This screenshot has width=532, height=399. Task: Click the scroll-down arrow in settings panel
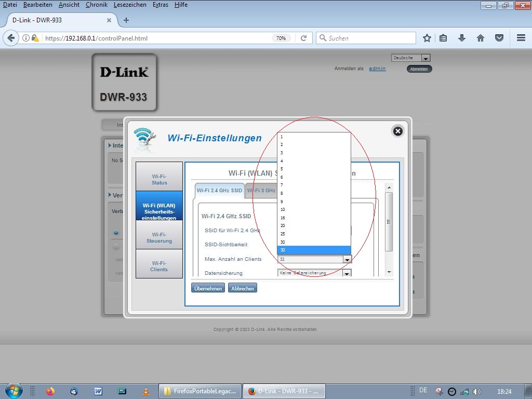tap(389, 272)
